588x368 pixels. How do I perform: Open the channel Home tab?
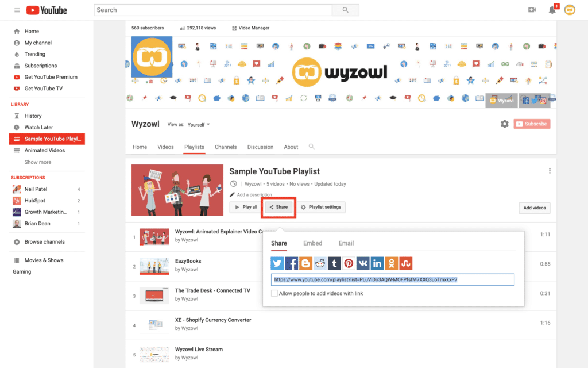[140, 147]
